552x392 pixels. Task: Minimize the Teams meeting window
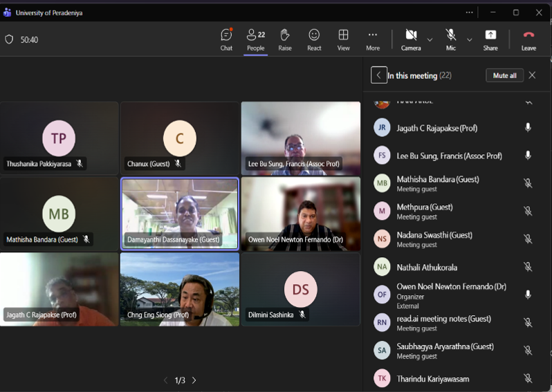coord(493,12)
